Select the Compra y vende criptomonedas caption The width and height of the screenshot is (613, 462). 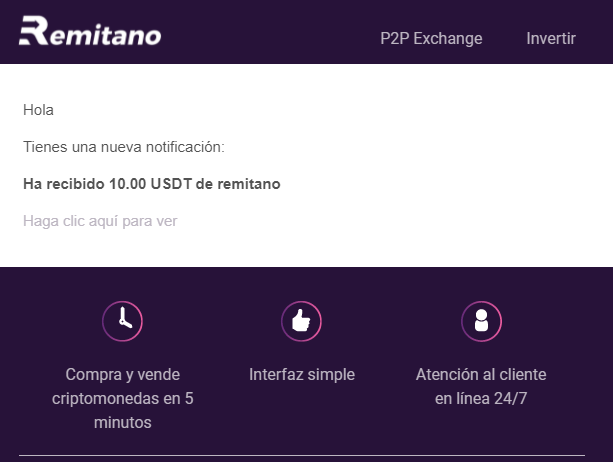point(122,398)
